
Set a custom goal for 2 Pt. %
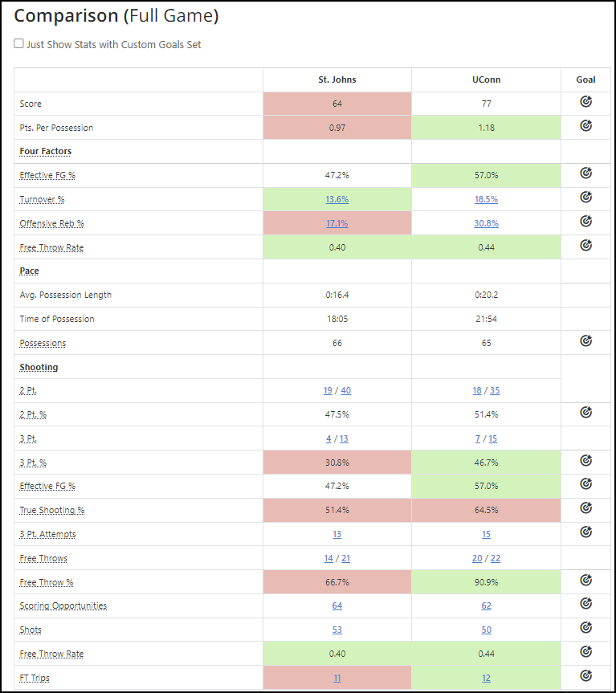[x=585, y=413]
